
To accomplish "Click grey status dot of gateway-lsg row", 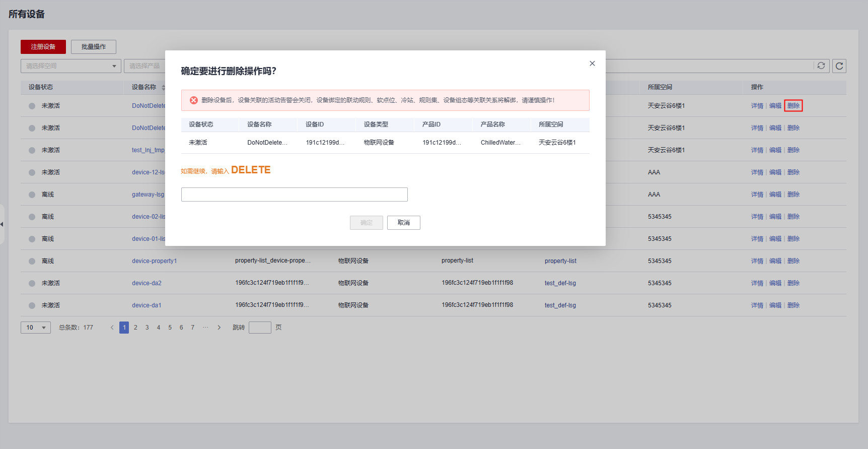I will (32, 195).
